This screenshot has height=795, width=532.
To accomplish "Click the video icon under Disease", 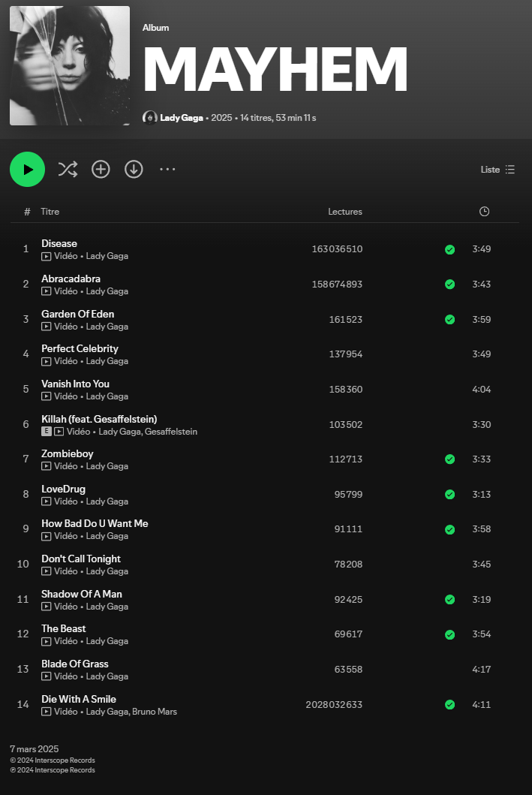I will coord(46,257).
